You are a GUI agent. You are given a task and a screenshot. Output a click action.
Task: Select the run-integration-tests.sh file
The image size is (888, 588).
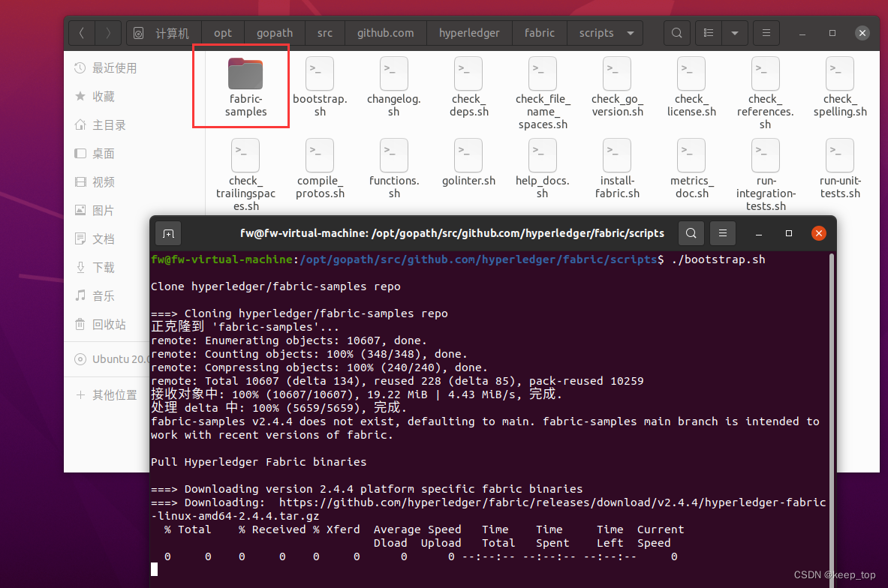tap(766, 175)
